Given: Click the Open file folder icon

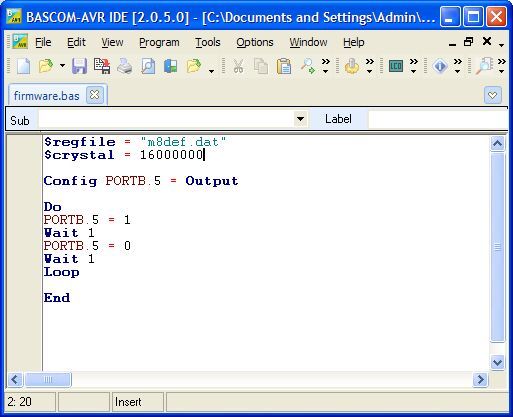Looking at the screenshot, I should 46,66.
